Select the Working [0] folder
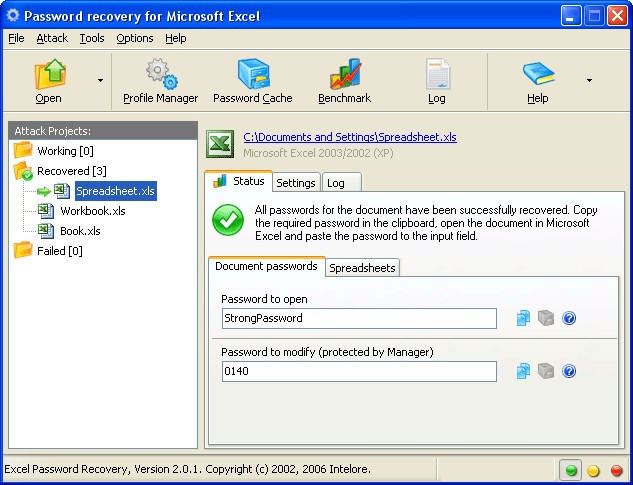 point(65,151)
